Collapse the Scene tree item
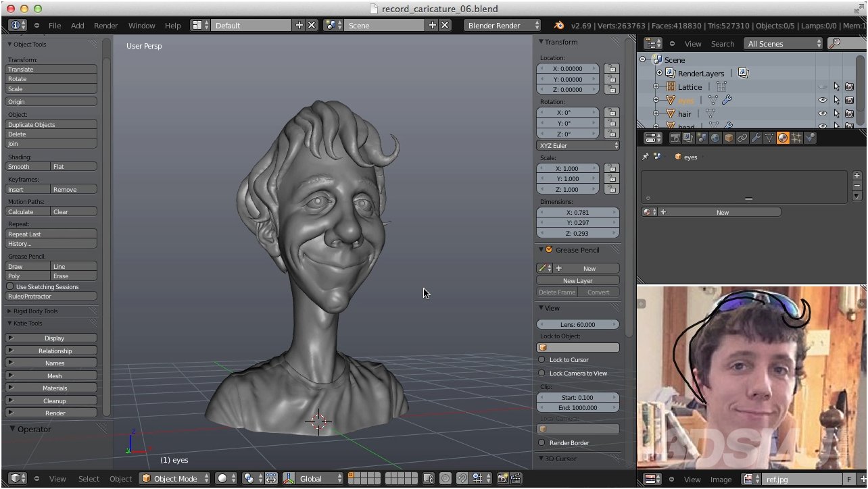Screen dimensions: 868x489 click(x=643, y=59)
